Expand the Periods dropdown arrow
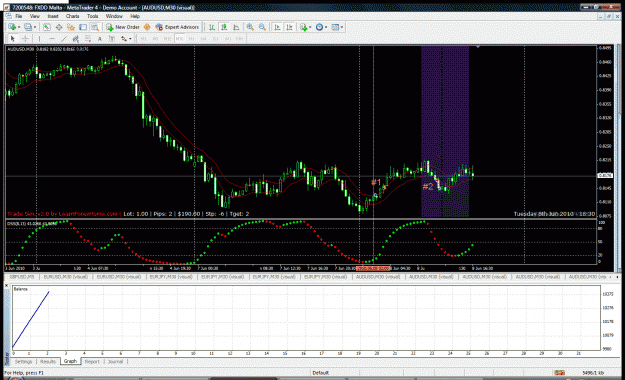 (x=326, y=27)
